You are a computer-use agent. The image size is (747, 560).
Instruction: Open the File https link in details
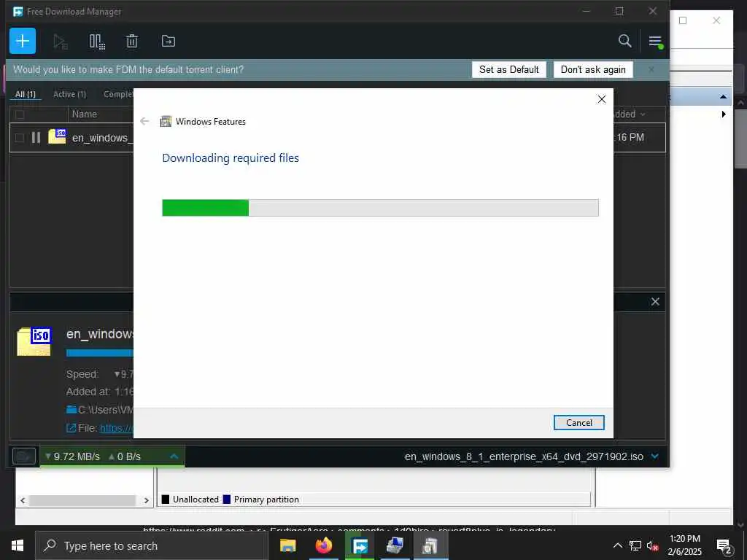click(117, 428)
